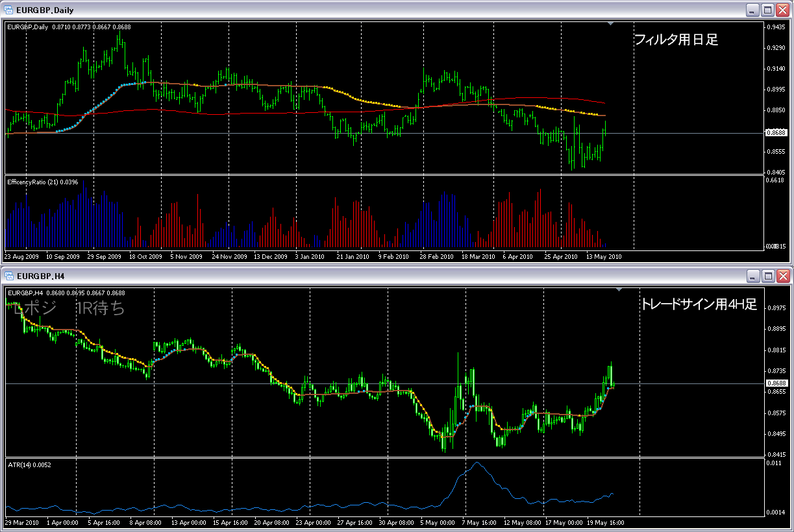Image resolution: width=794 pixels, height=532 pixels.
Task: Maximize the EURGBP.Daily chart window
Action: click(x=767, y=10)
